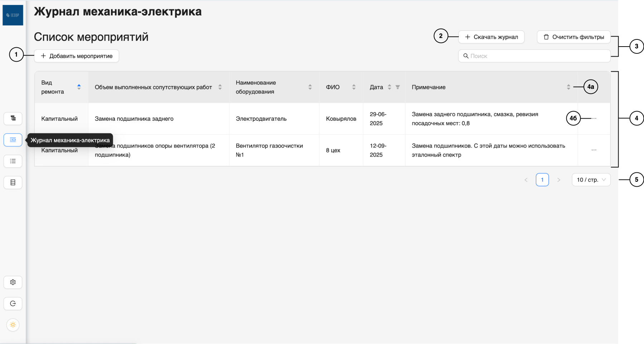The height and width of the screenshot is (344, 644).
Task: Expand sorting arrows on Наименование оборудования column
Action: click(310, 87)
